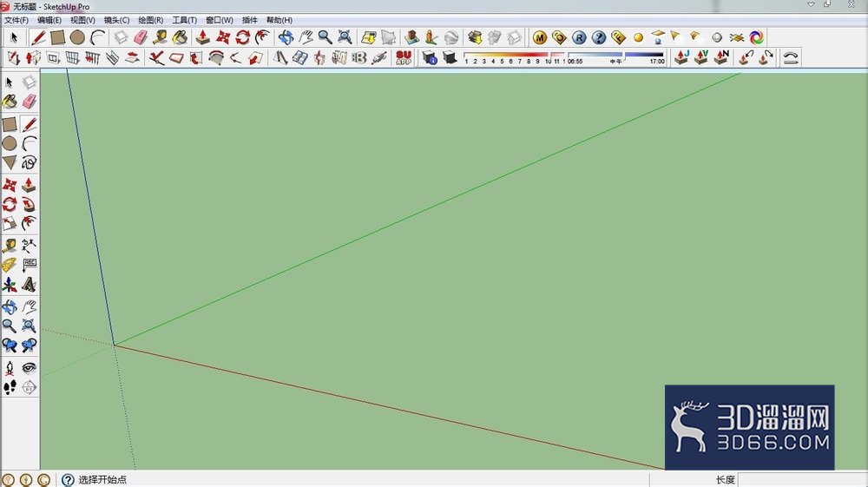Click the first round status bar icon
The height and width of the screenshot is (487, 868).
8,480
